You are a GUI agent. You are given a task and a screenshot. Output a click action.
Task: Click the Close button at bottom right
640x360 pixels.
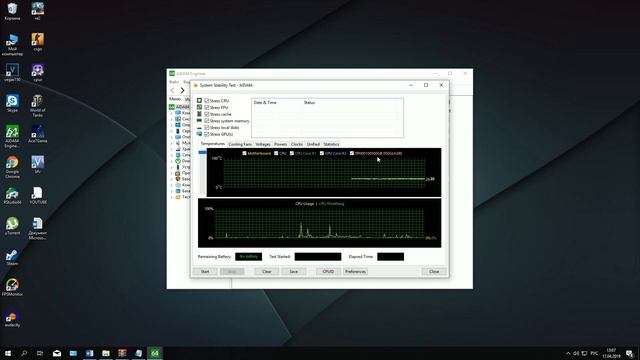[434, 271]
